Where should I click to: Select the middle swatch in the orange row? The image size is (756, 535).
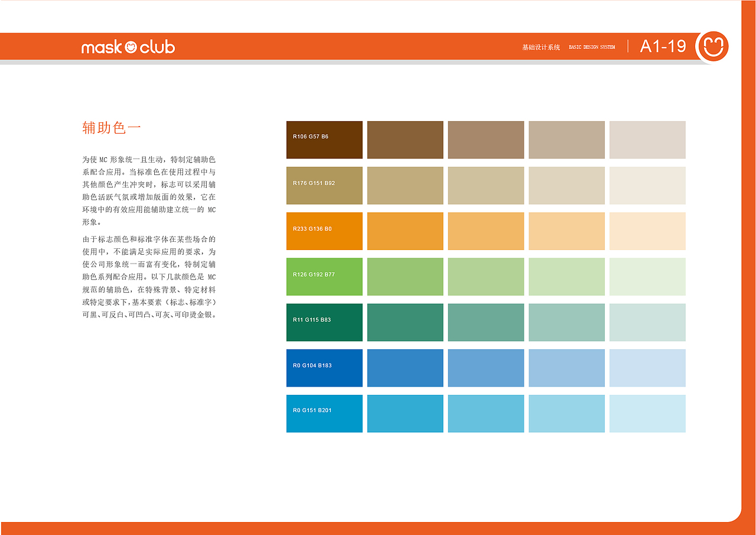pos(486,231)
